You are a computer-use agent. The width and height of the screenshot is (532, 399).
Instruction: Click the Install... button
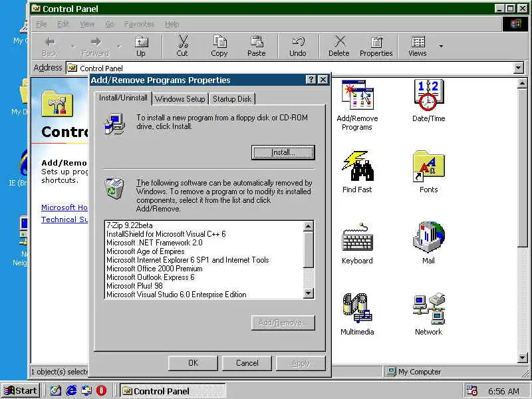pos(283,152)
